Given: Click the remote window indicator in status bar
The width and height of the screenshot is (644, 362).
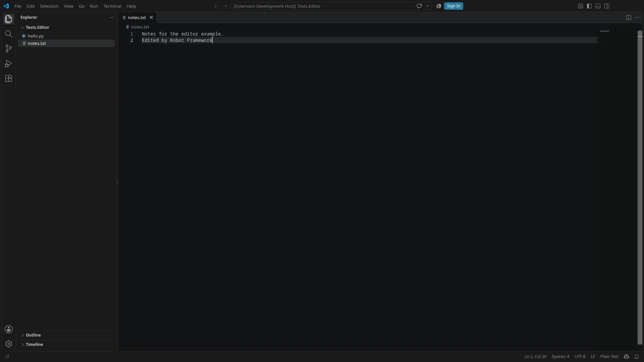Looking at the screenshot, I should coord(7,357).
